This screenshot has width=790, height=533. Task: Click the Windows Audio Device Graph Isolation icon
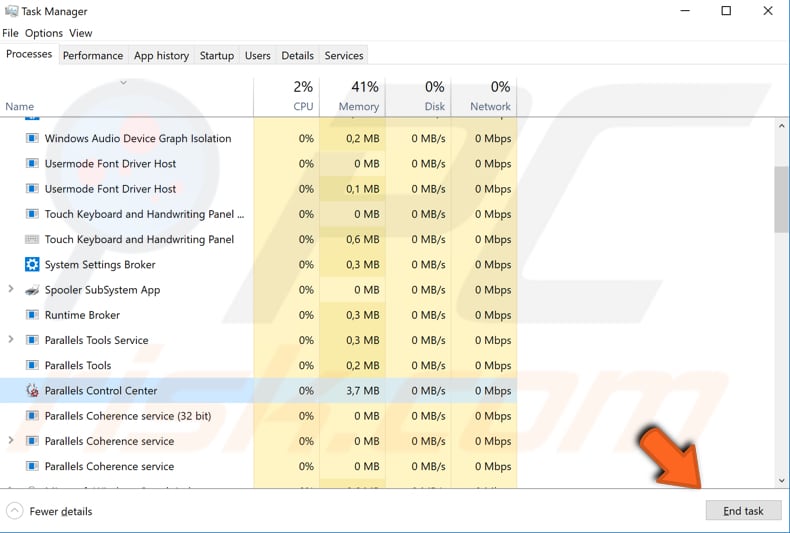pyautogui.click(x=32, y=138)
